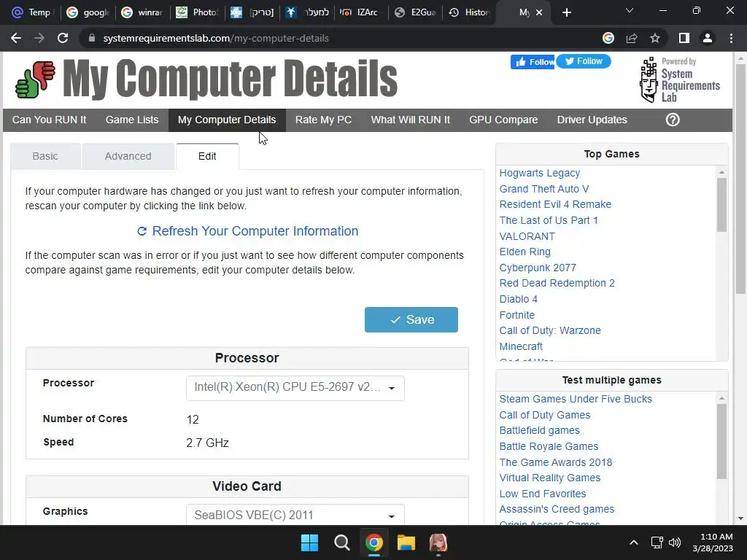Open Windows Start menu
This screenshot has height=560, width=747.
[309, 542]
